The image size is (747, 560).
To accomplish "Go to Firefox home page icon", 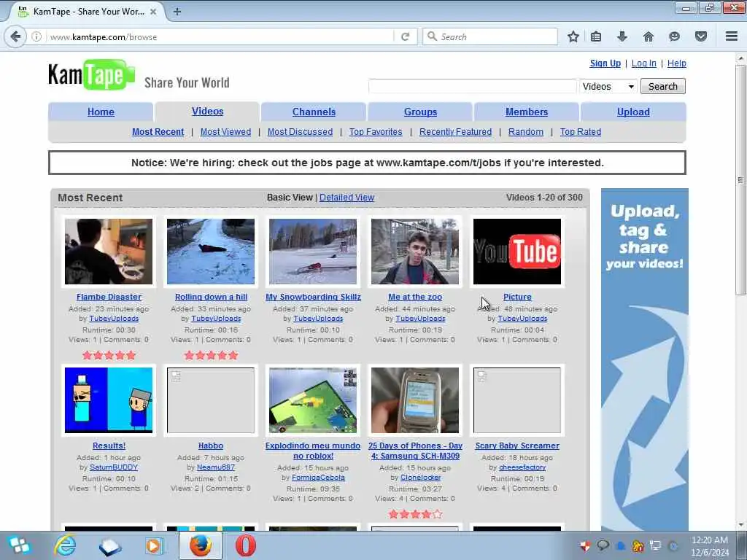I will (x=648, y=36).
